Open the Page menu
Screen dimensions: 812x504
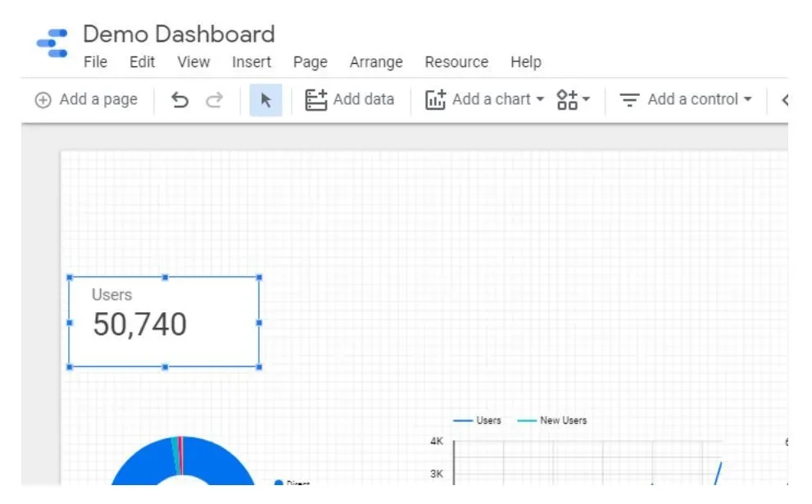coord(310,62)
